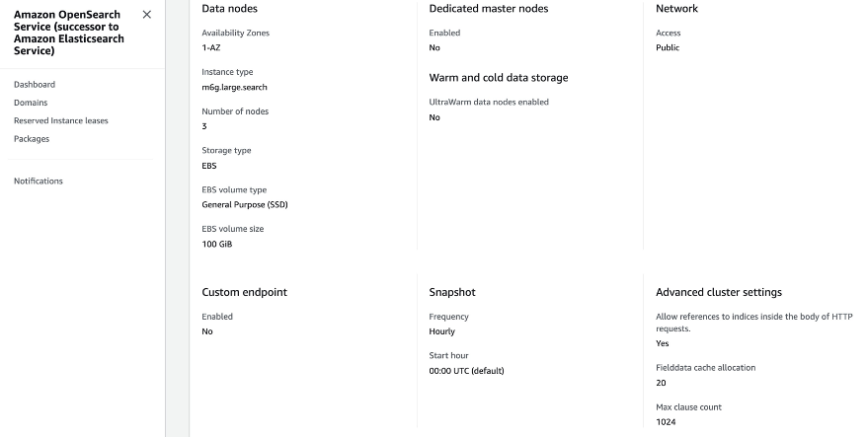Open Reserved Instance leases

click(x=61, y=120)
